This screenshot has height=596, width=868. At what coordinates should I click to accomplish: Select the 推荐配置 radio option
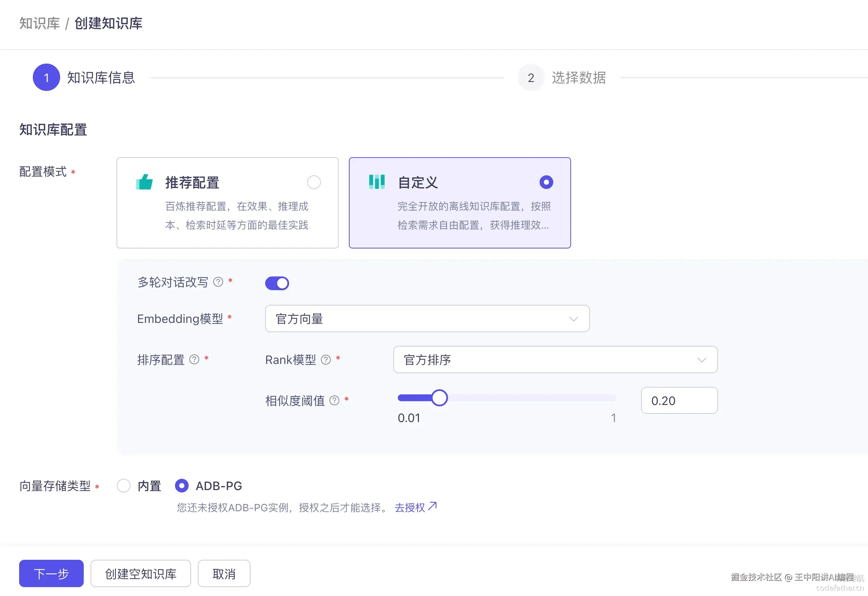click(x=314, y=182)
